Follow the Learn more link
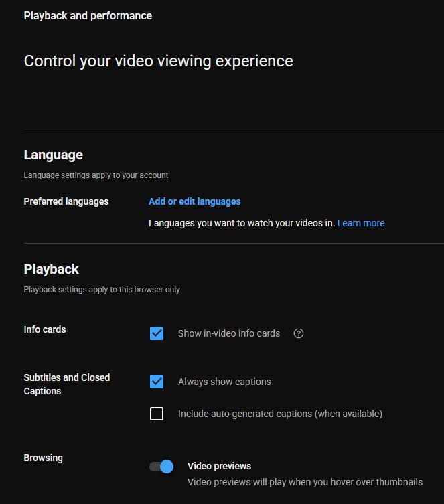This screenshot has height=504, width=444. pyautogui.click(x=361, y=223)
